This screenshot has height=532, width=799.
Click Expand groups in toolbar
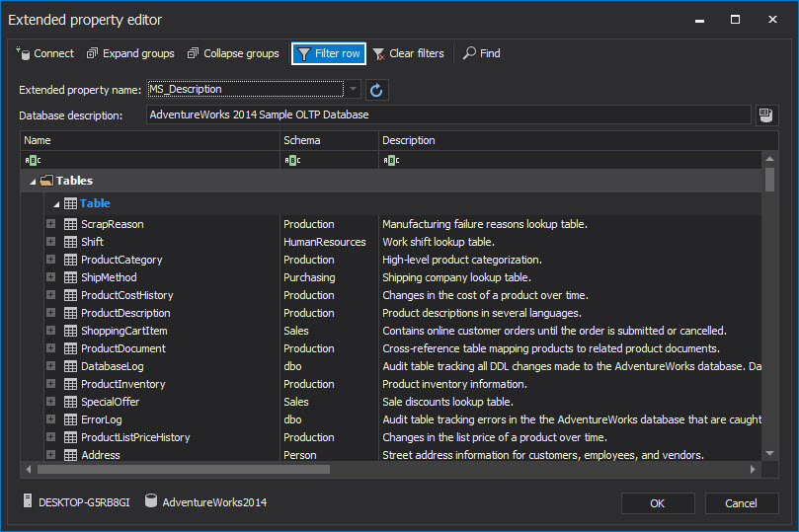(130, 53)
